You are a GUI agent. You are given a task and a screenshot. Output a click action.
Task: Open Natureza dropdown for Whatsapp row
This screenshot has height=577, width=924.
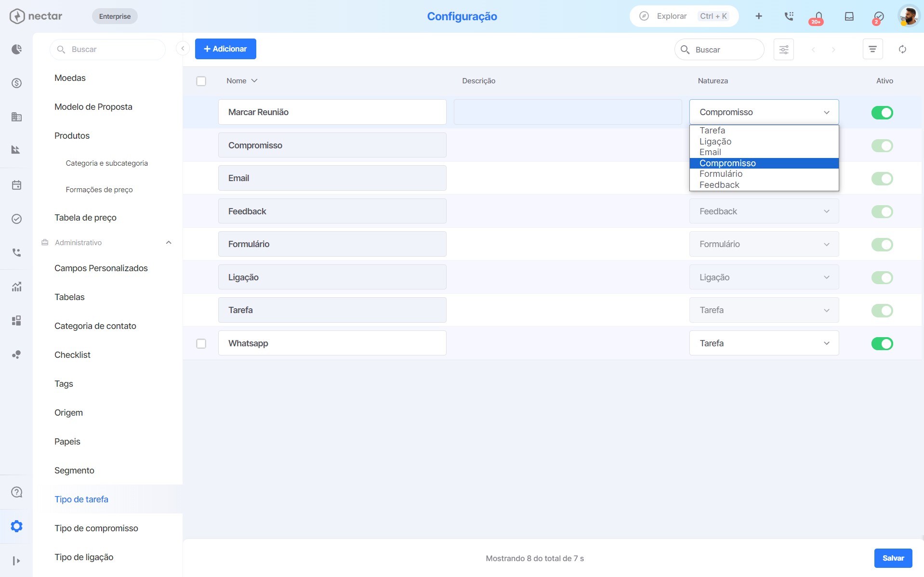tap(764, 343)
